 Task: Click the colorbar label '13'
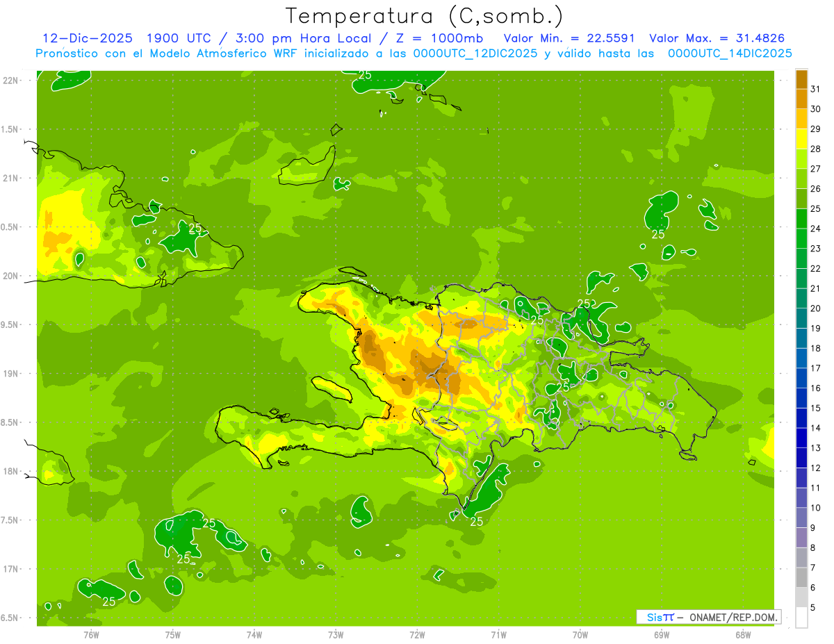[816, 448]
